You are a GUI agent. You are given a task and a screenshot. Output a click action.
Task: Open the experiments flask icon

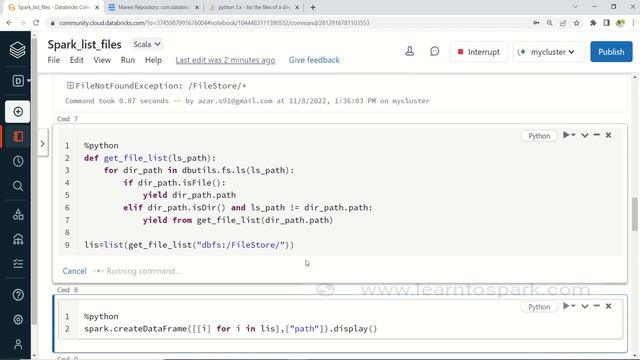point(409,51)
